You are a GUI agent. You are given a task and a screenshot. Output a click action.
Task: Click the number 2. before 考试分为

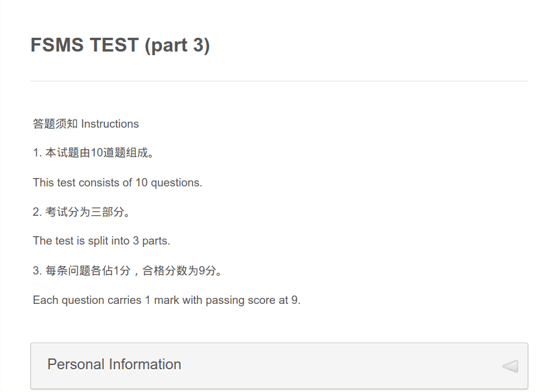(37, 212)
